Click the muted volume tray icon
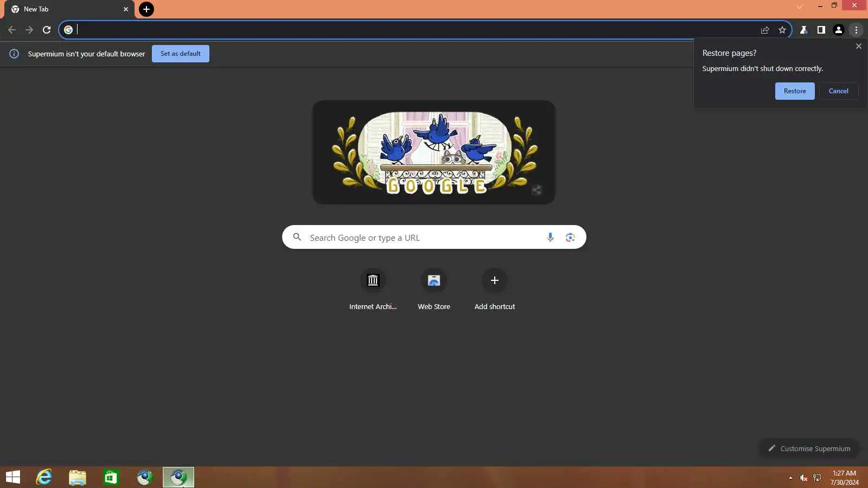The height and width of the screenshot is (488, 868). [804, 478]
